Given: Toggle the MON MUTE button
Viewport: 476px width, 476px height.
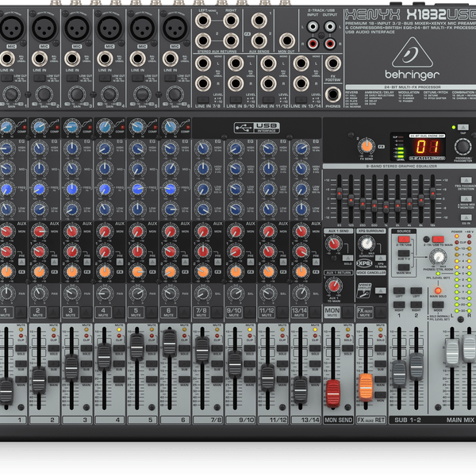Looking at the screenshot, I should (348, 312).
